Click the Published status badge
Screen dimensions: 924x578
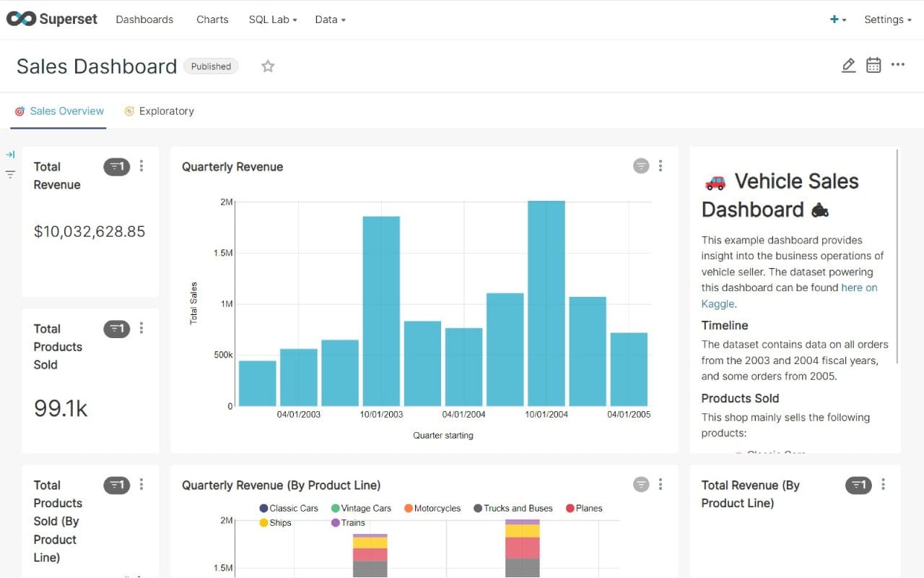point(211,66)
